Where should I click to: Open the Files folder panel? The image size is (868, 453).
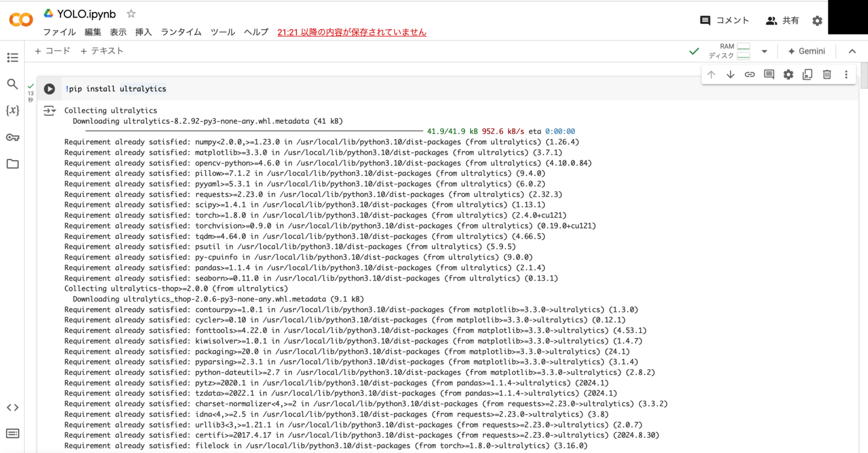click(12, 164)
